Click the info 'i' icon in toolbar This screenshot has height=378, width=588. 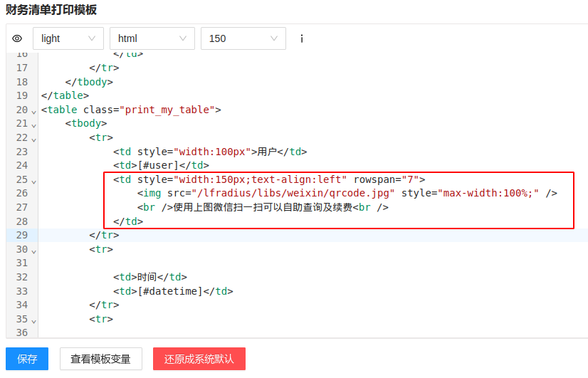coord(302,38)
